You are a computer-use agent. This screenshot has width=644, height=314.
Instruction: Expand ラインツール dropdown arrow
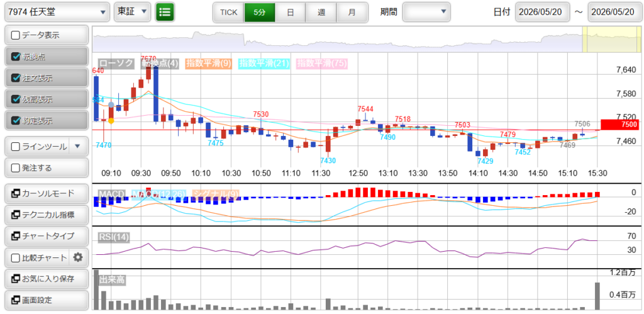click(x=79, y=147)
